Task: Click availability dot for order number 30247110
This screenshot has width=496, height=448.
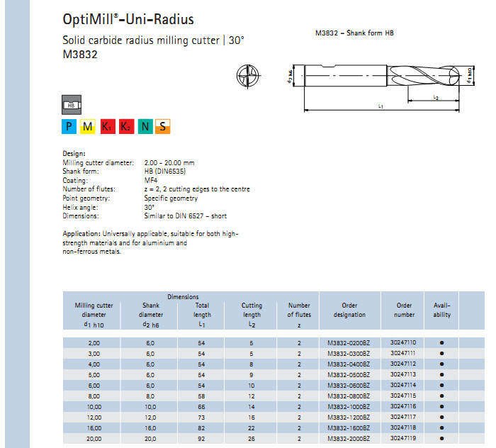Action: [x=441, y=342]
